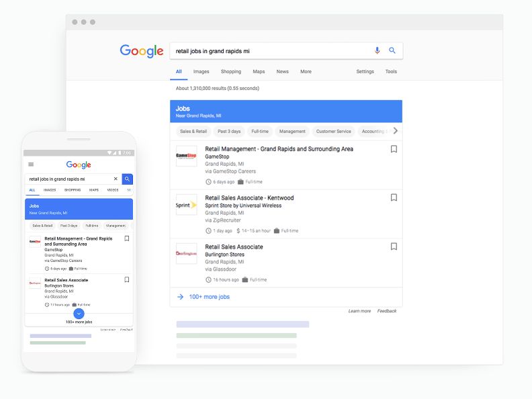Tap the blue mobile search button
Image resolution: width=532 pixels, height=399 pixels.
coord(127,179)
